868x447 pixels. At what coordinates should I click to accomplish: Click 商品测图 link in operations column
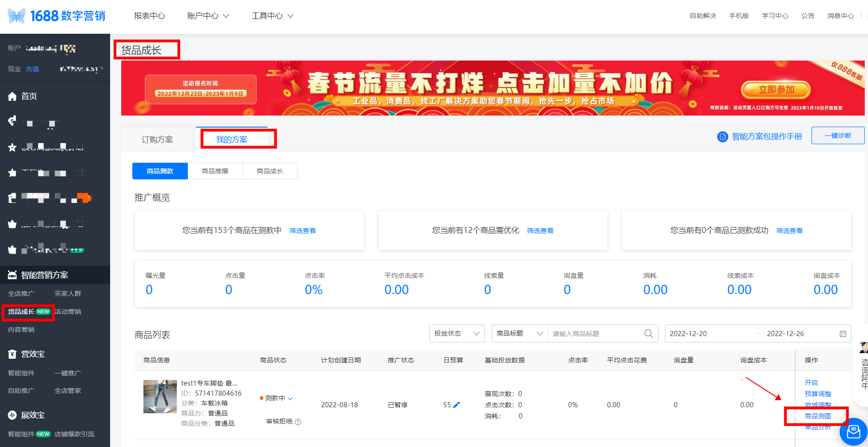tap(818, 416)
